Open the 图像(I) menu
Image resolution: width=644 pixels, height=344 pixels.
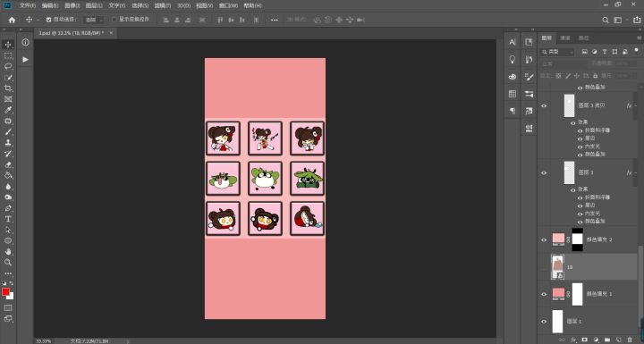coord(72,5)
